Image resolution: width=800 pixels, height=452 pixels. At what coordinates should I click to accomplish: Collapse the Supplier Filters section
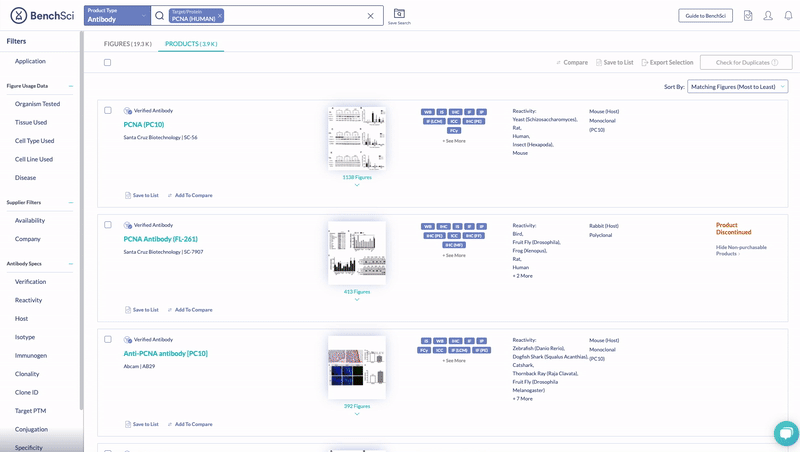pyautogui.click(x=71, y=203)
